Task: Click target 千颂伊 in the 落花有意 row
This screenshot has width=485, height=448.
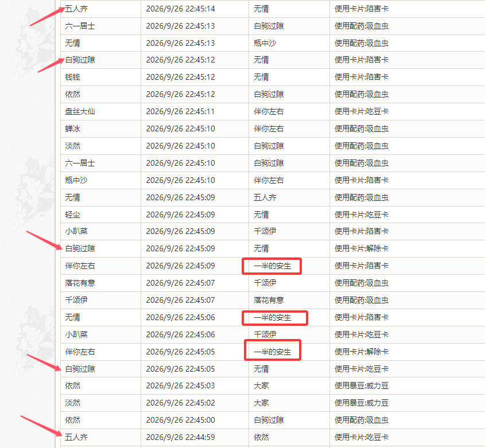Action: (265, 283)
